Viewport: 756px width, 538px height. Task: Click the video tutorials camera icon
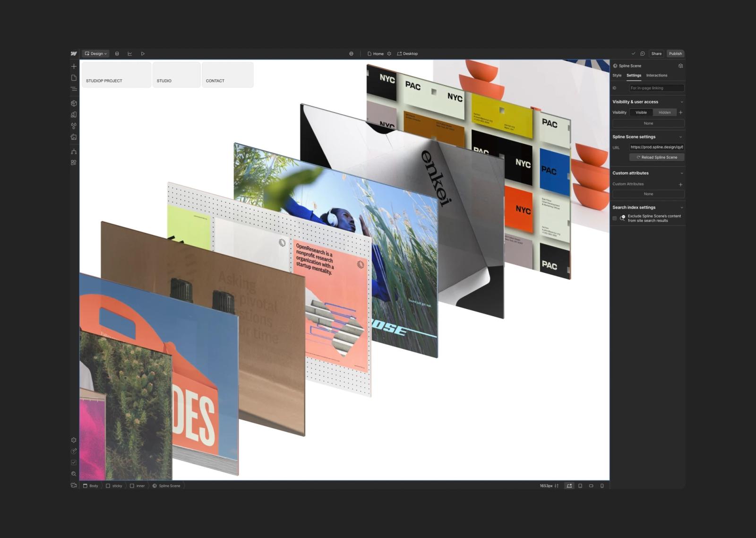coord(74,485)
